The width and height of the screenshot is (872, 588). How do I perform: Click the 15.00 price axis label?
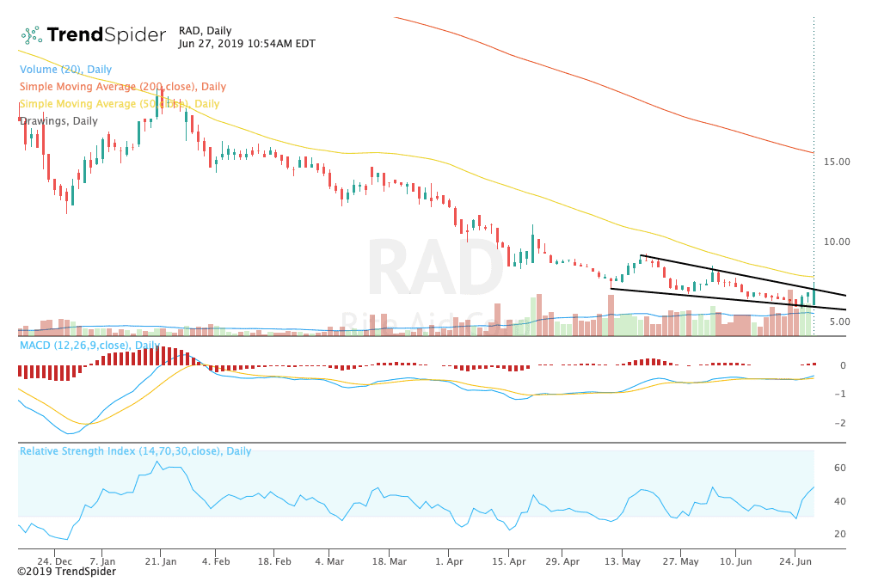point(837,162)
